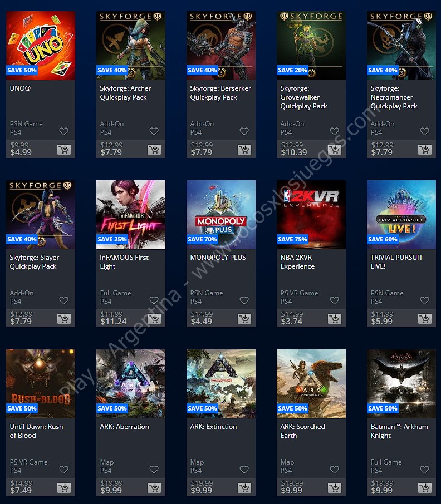
Task: Add inFAMOUS First Light to cart
Action: coord(154,319)
